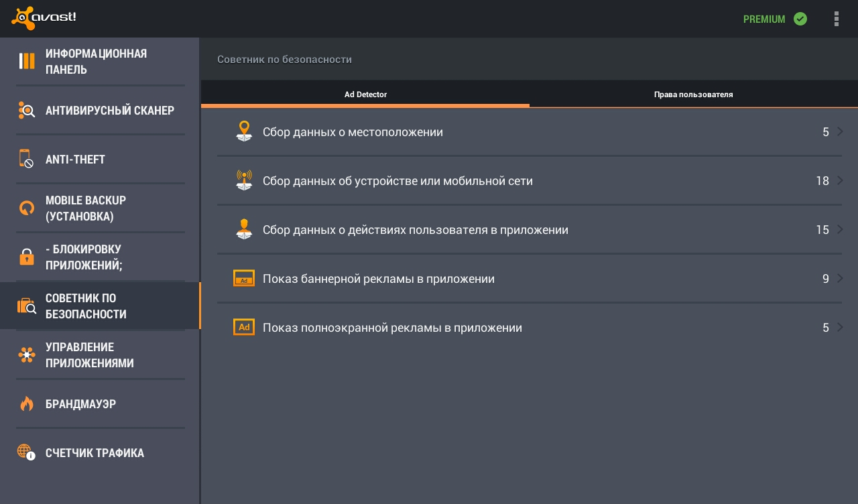Switch to the Ad Detector tab

point(365,94)
